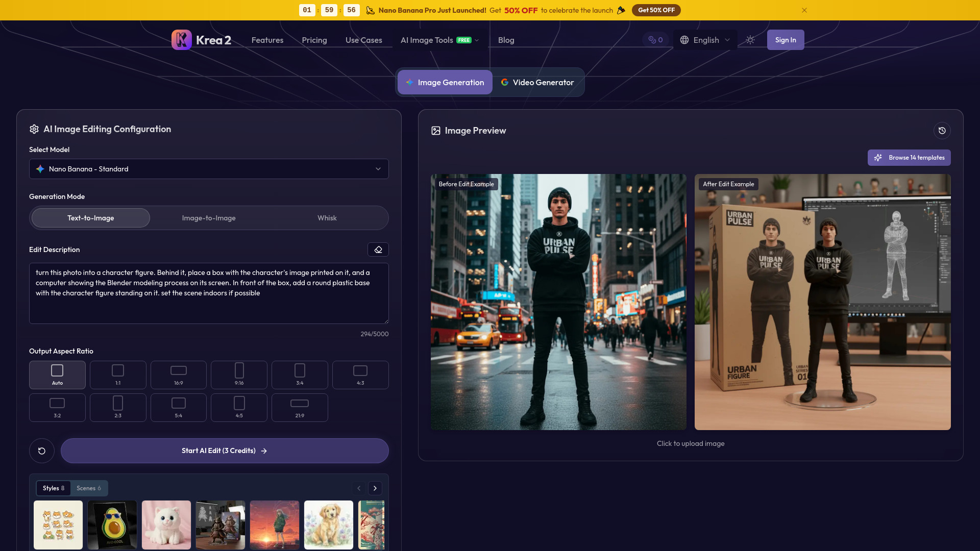The image size is (980, 551).
Task: Toggle the light/dark theme sun icon
Action: [x=750, y=40]
